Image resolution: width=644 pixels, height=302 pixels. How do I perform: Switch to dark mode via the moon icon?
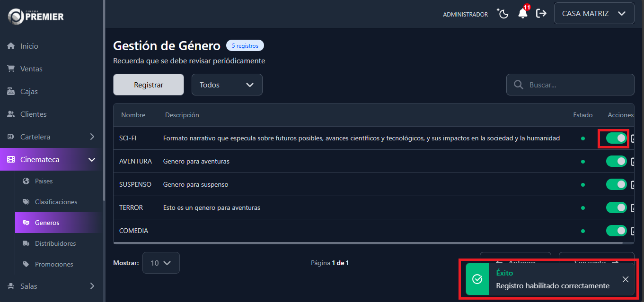point(503,13)
